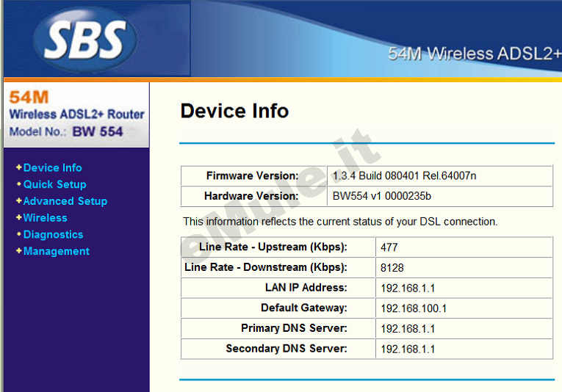Click the SBS logo
Screen dimensions: 562x392
tap(85, 40)
